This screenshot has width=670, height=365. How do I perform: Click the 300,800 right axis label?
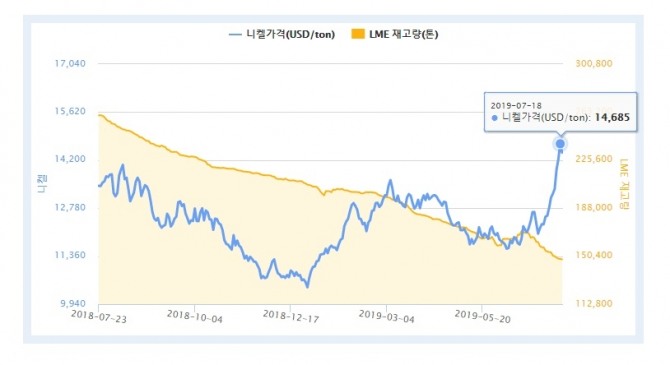[594, 64]
